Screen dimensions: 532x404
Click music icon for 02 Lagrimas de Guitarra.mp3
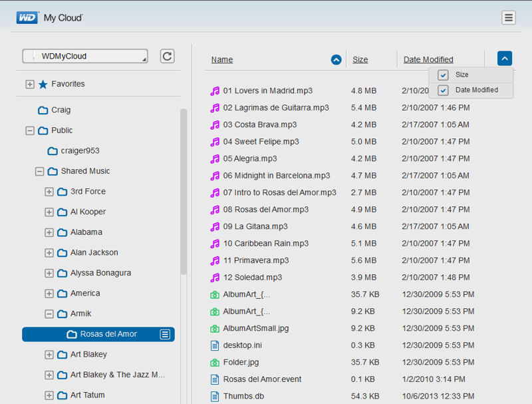pyautogui.click(x=215, y=108)
